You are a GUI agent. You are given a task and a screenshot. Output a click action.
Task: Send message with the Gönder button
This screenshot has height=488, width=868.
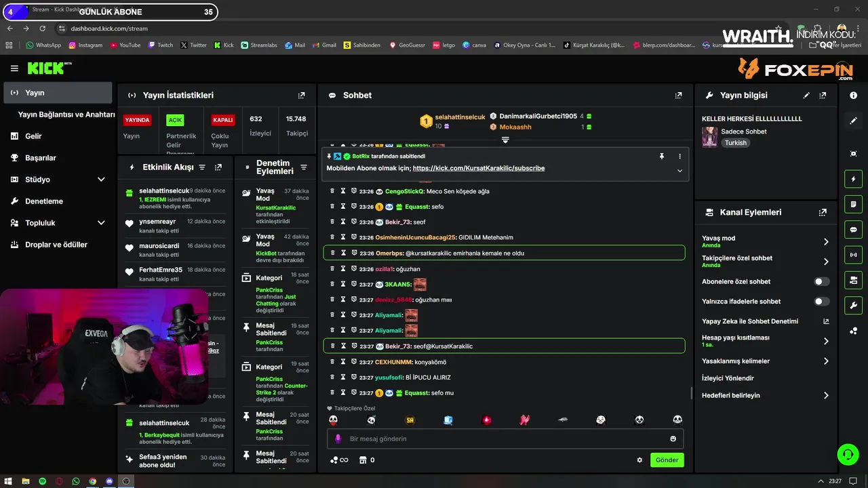pos(667,460)
